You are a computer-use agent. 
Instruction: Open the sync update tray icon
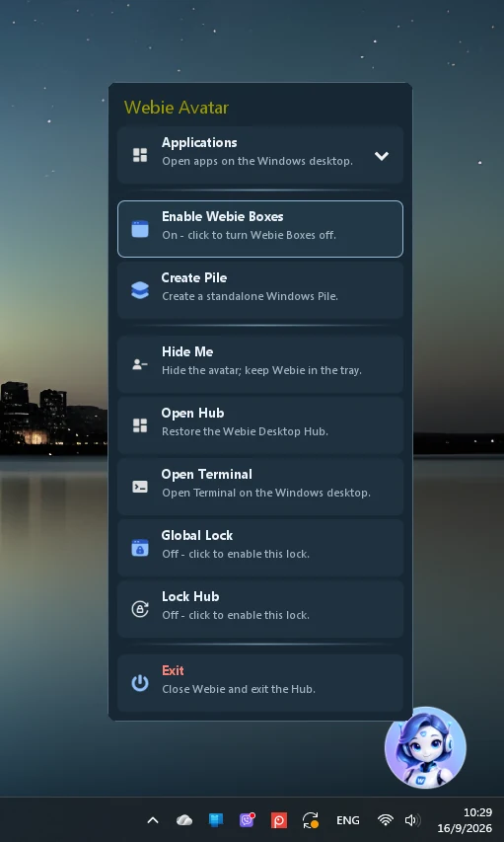(x=311, y=820)
